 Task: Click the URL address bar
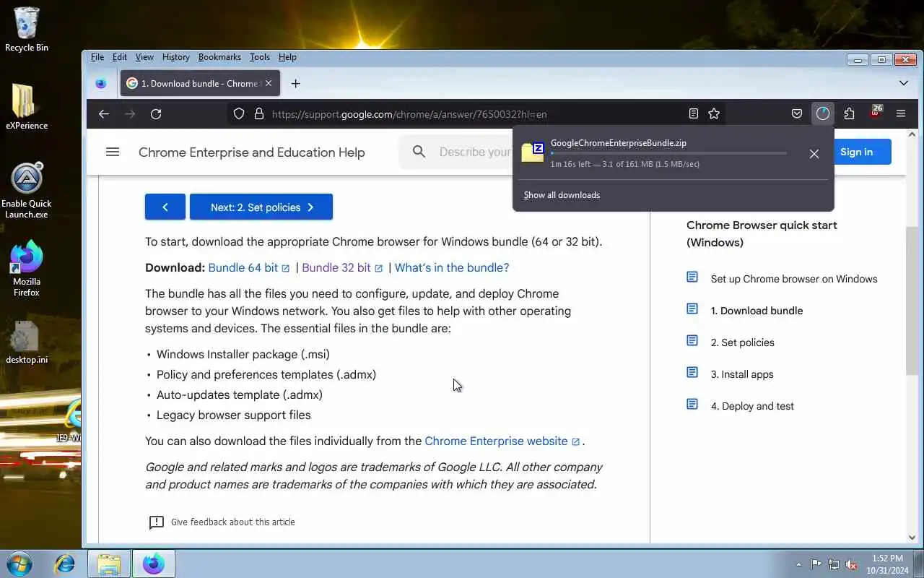[476, 114]
